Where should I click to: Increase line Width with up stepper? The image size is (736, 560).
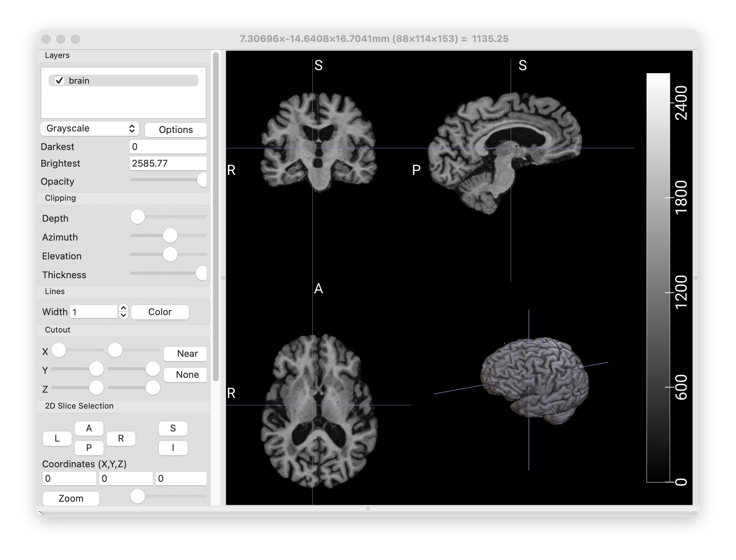click(x=124, y=308)
